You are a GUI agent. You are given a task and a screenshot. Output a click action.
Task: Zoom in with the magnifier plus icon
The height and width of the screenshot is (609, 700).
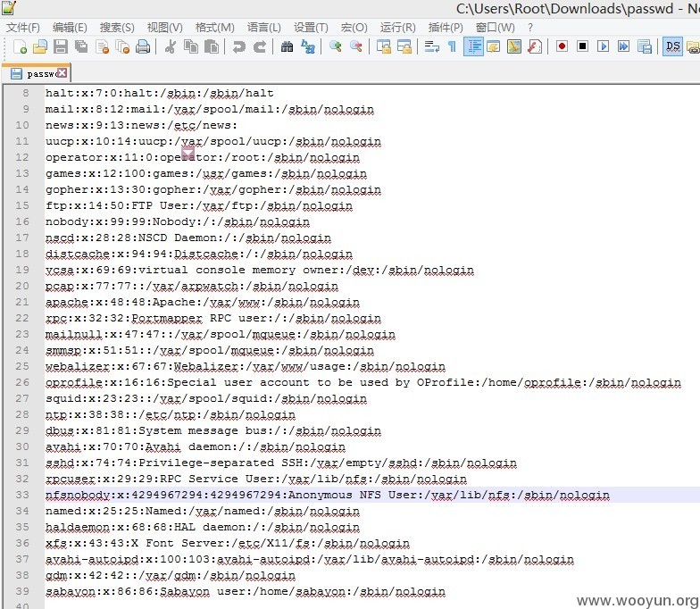tap(336, 46)
